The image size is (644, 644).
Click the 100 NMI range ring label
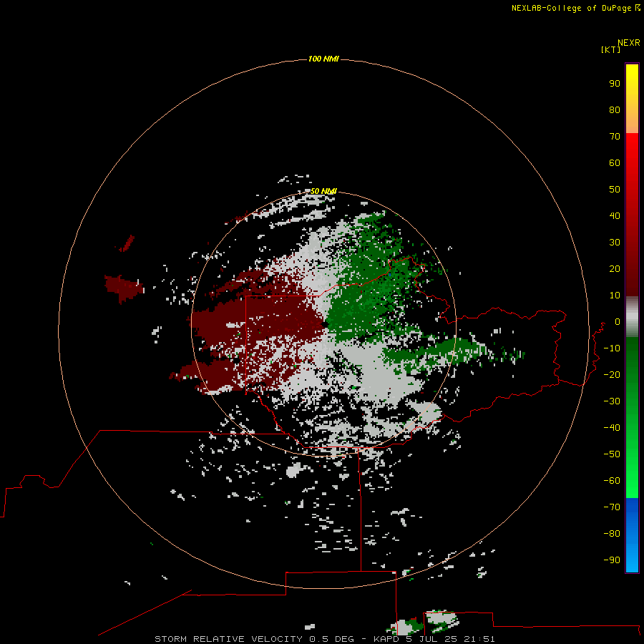[x=323, y=59]
